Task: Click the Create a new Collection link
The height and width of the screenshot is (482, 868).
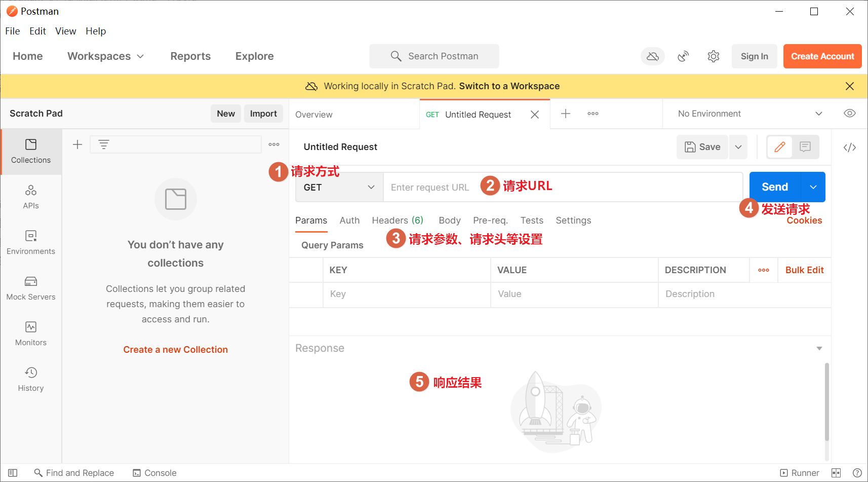Action: tap(175, 350)
